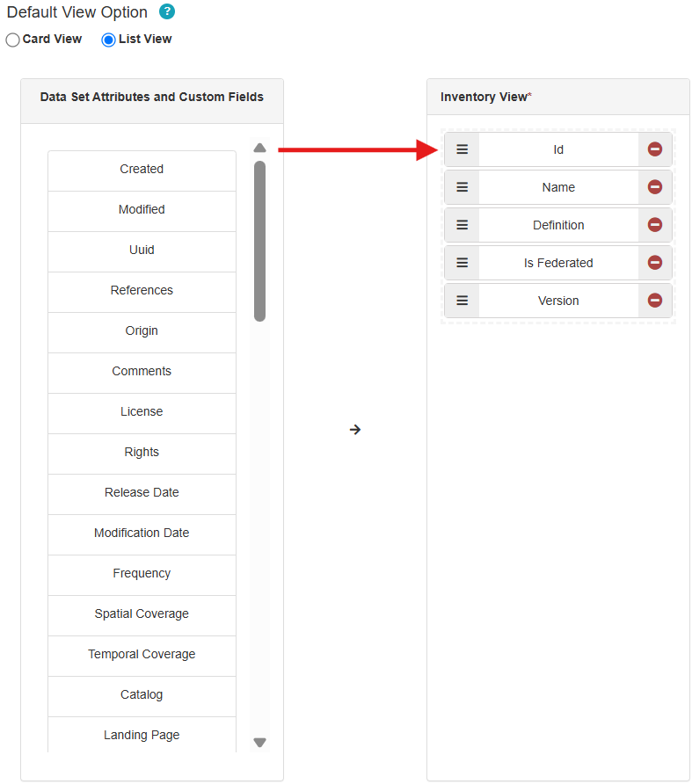Viewport: 692px width, 784px height.
Task: Select the Card View radio option
Action: (x=13, y=40)
